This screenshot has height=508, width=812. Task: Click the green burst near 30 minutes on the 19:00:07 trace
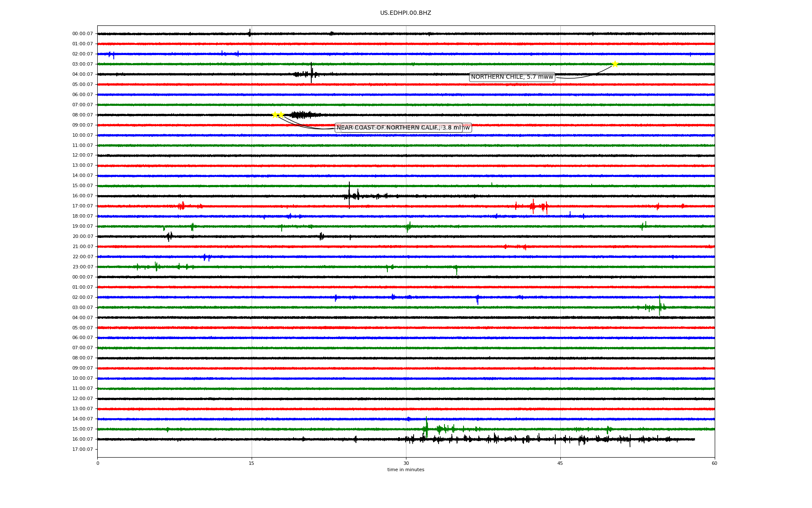pyautogui.click(x=409, y=227)
